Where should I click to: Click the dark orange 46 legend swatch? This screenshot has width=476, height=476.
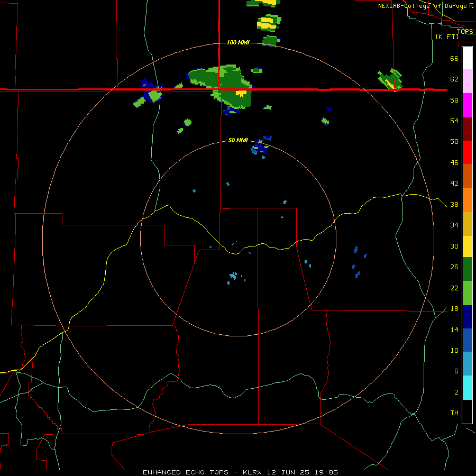467,176
